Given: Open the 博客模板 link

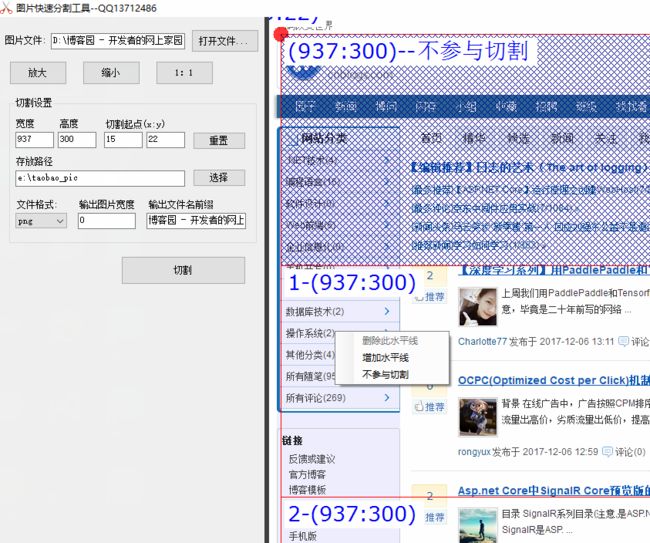Looking at the screenshot, I should point(307,490).
